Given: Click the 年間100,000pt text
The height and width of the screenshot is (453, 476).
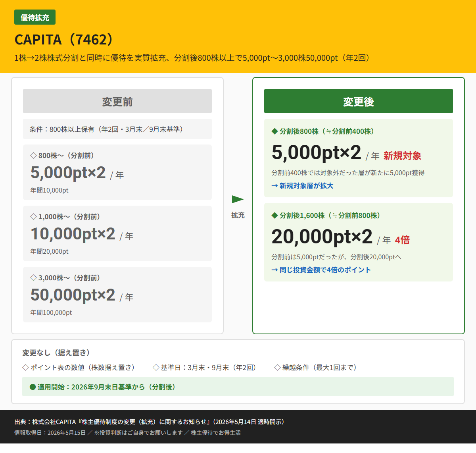Looking at the screenshot, I should 51,312.
